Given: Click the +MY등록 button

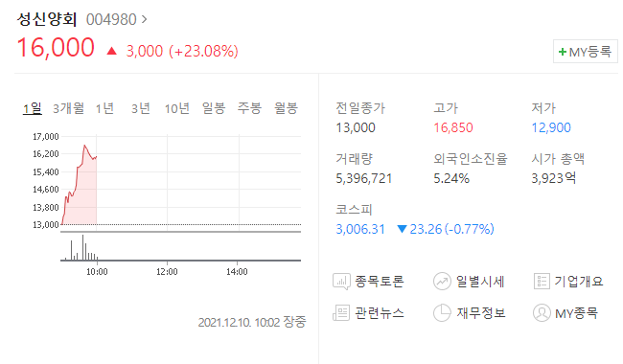Looking at the screenshot, I should (x=586, y=51).
